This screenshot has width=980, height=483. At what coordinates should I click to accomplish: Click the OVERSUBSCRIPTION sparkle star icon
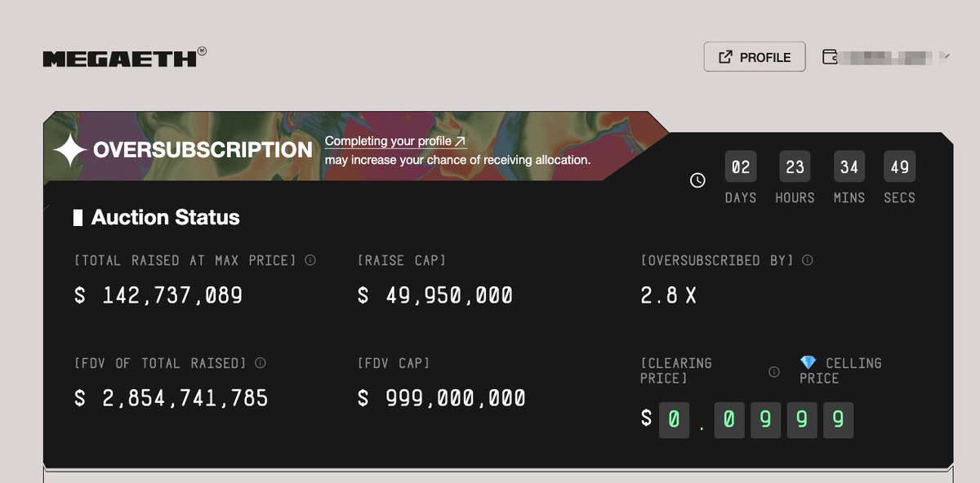pos(69,150)
